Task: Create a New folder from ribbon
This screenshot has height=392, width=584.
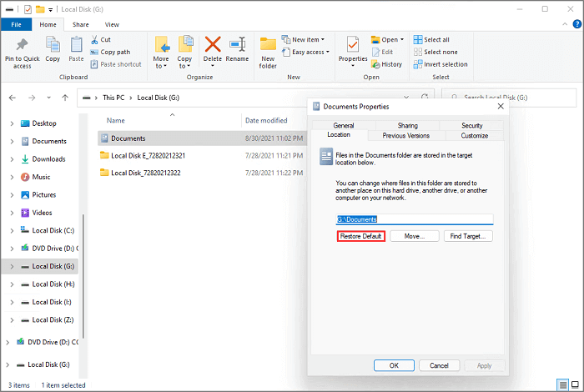Action: tap(268, 45)
